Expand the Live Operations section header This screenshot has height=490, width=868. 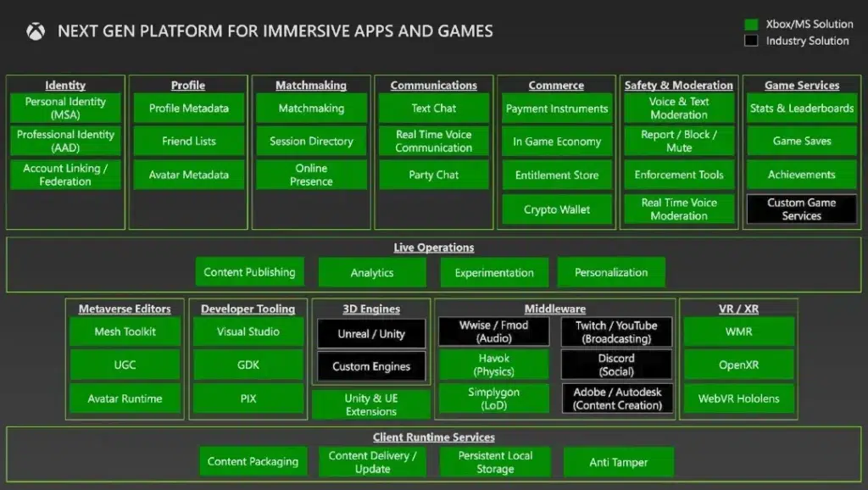(x=433, y=247)
